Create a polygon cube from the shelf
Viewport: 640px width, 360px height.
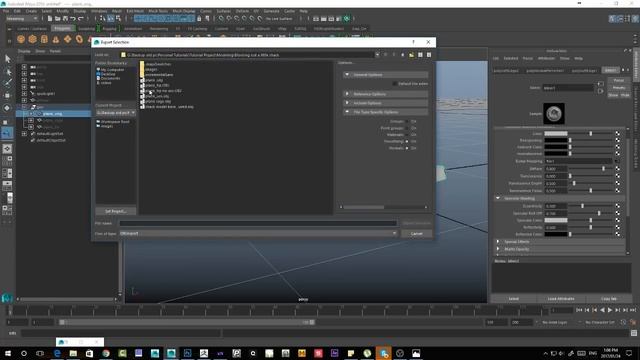tap(33, 39)
